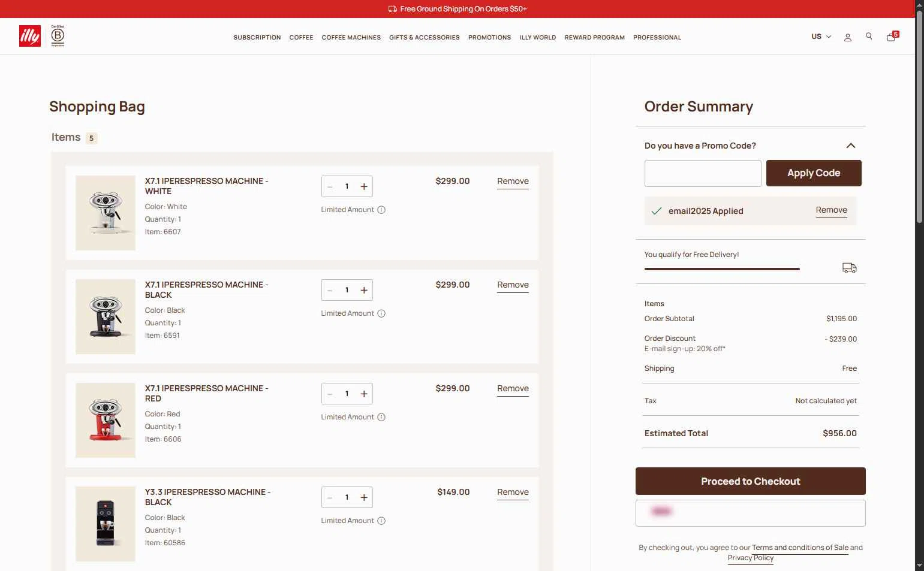This screenshot has height=571, width=924.
Task: Click the Free Ground Shipping banner text
Action: (x=463, y=9)
